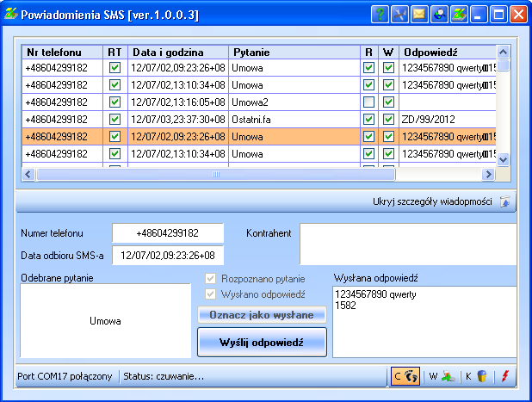Click the envelope message icon in title bar
The width and height of the screenshot is (532, 402).
pos(419,14)
